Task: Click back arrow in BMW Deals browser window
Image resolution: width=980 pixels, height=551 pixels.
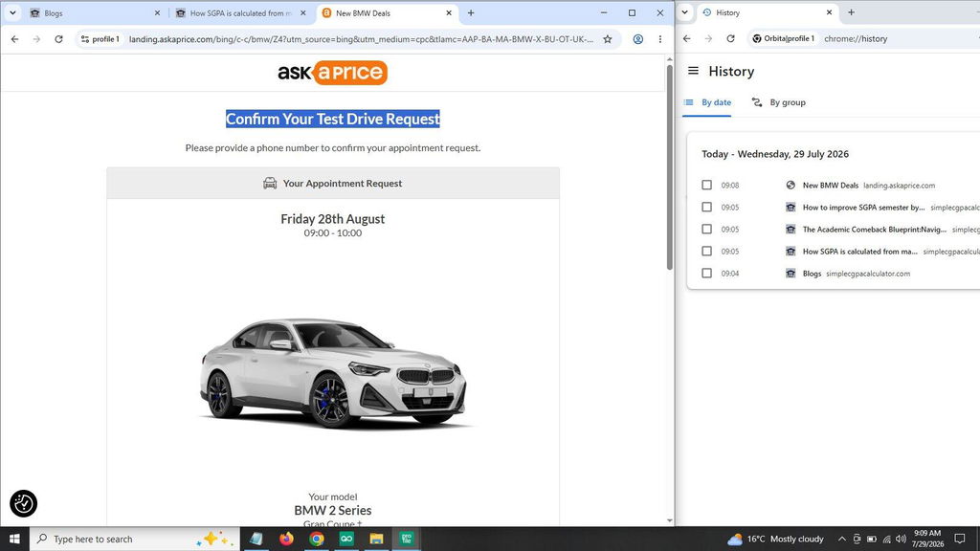Action: (15, 38)
